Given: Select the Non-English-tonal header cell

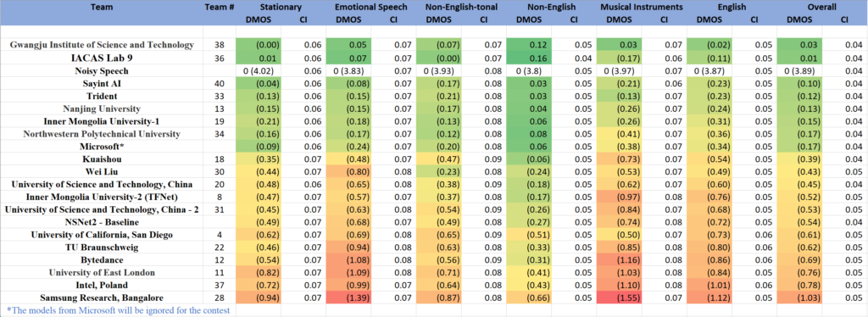Looking at the screenshot, I should [x=461, y=7].
